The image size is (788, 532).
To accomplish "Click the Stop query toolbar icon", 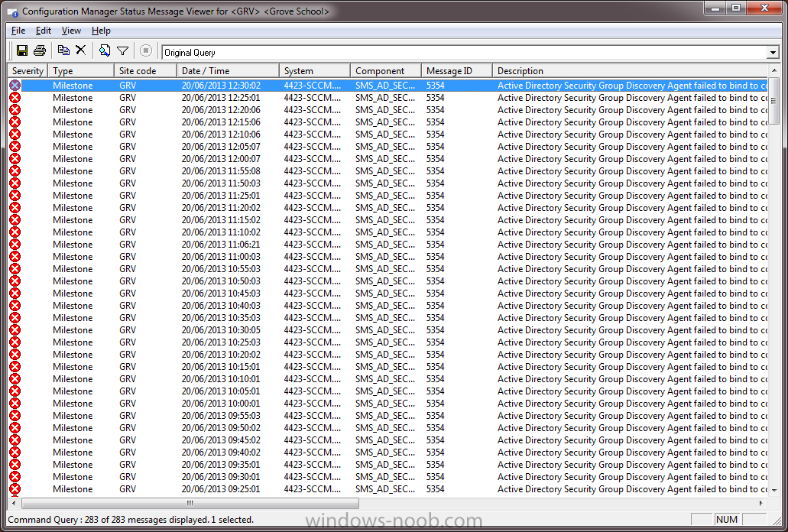I will 146,50.
